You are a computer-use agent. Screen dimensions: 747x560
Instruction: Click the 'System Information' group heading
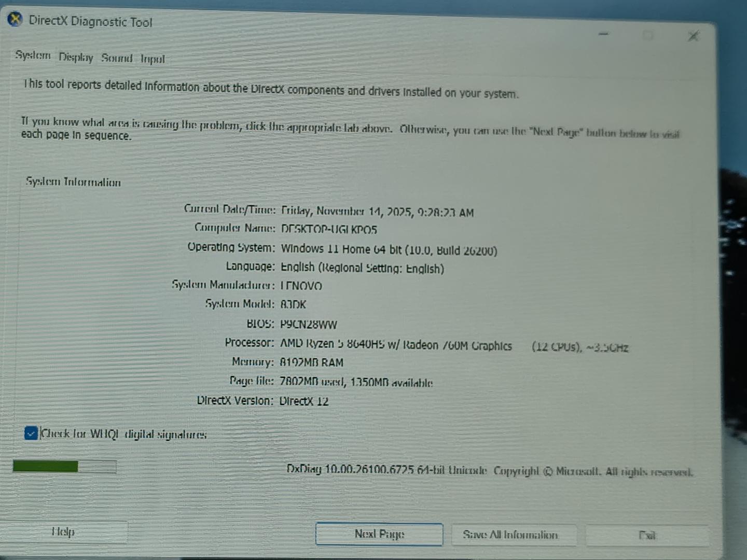[73, 182]
